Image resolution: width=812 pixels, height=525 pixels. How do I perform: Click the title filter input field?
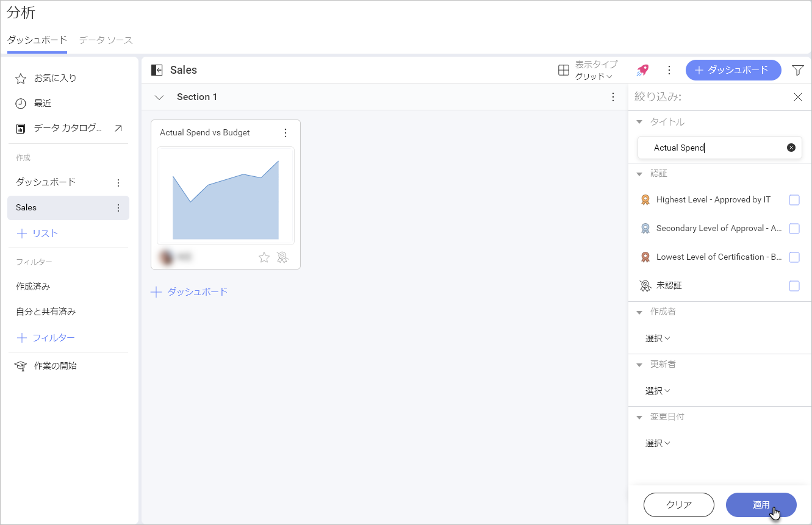pos(720,148)
